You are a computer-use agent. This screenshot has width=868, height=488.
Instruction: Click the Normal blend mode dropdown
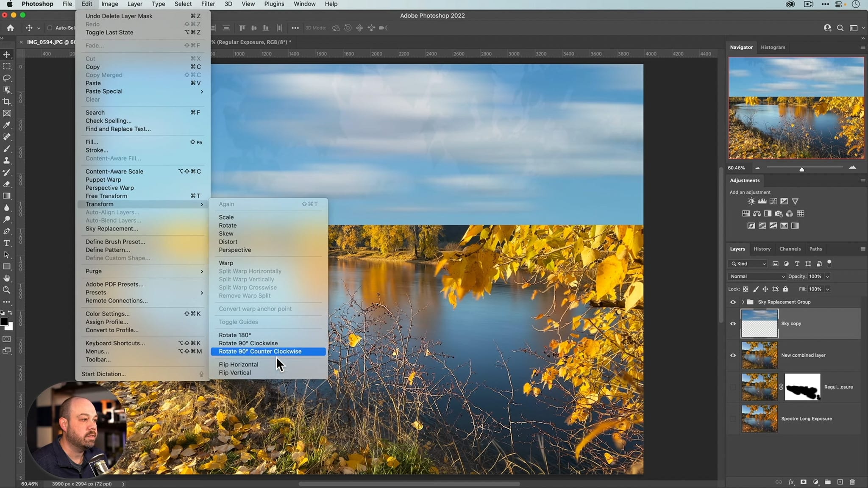[x=757, y=276]
